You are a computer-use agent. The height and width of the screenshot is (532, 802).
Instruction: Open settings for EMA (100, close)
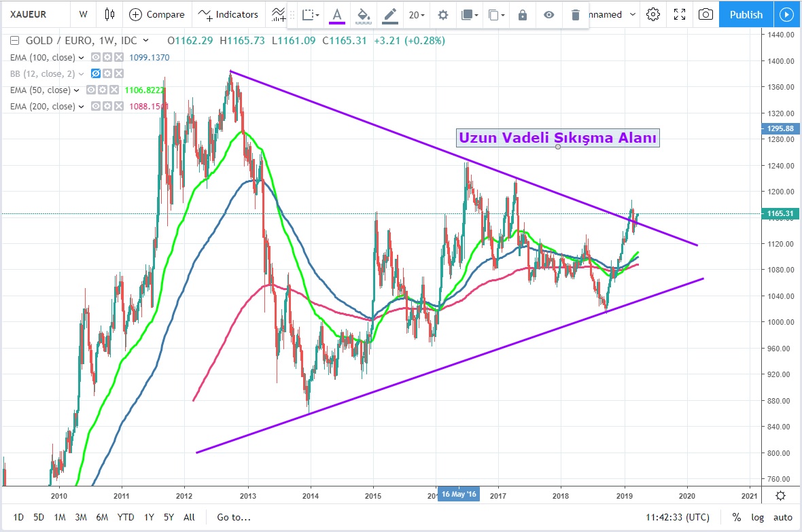(107, 57)
